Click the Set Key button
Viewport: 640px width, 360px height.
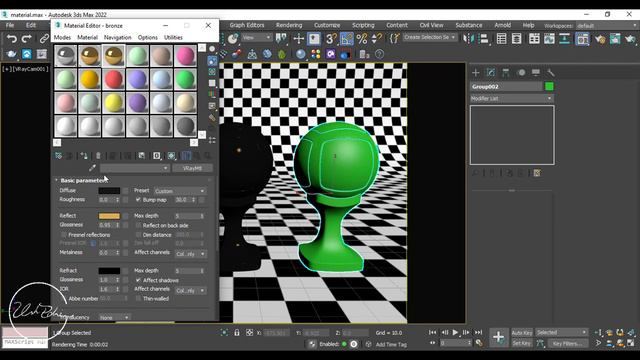point(522,343)
